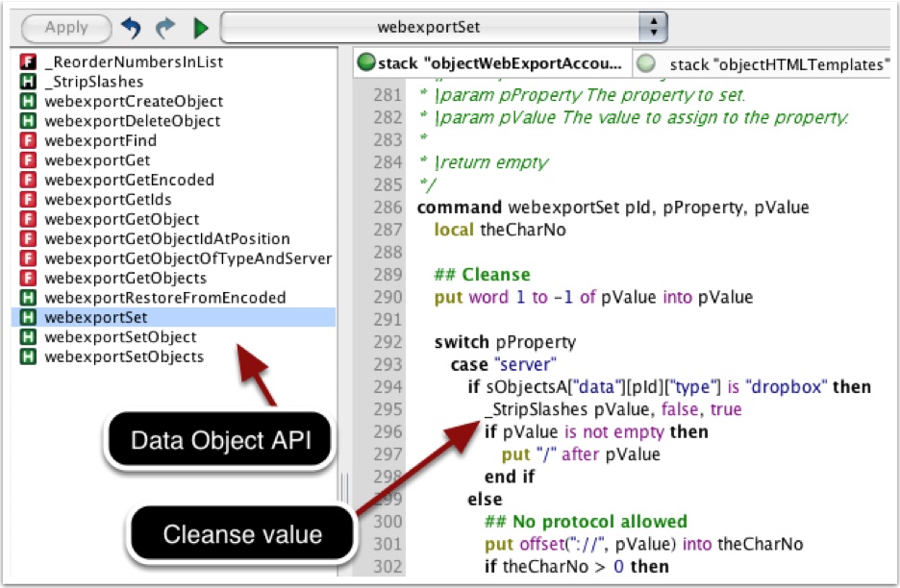Click code line "local theCharNo"
900x588 pixels.
(x=500, y=230)
